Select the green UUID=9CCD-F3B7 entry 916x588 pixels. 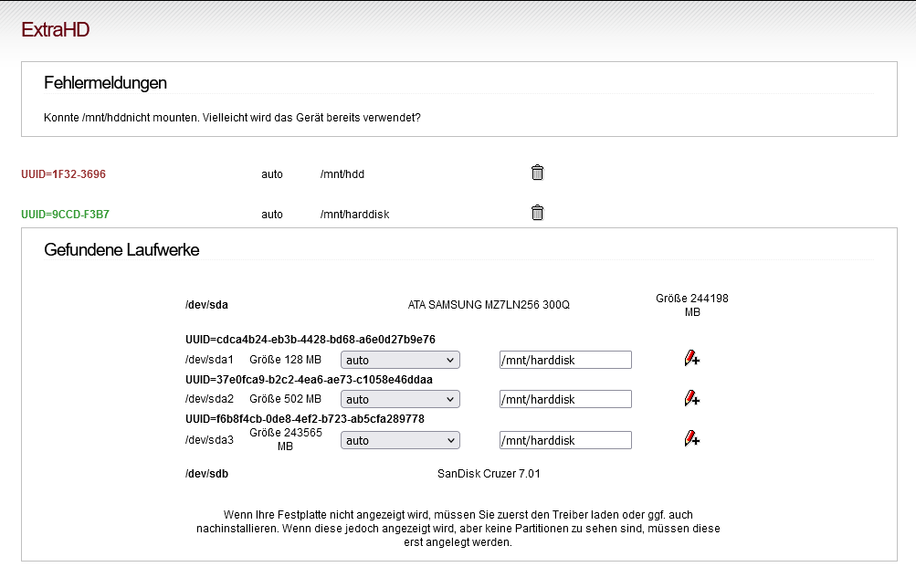pyautogui.click(x=65, y=215)
